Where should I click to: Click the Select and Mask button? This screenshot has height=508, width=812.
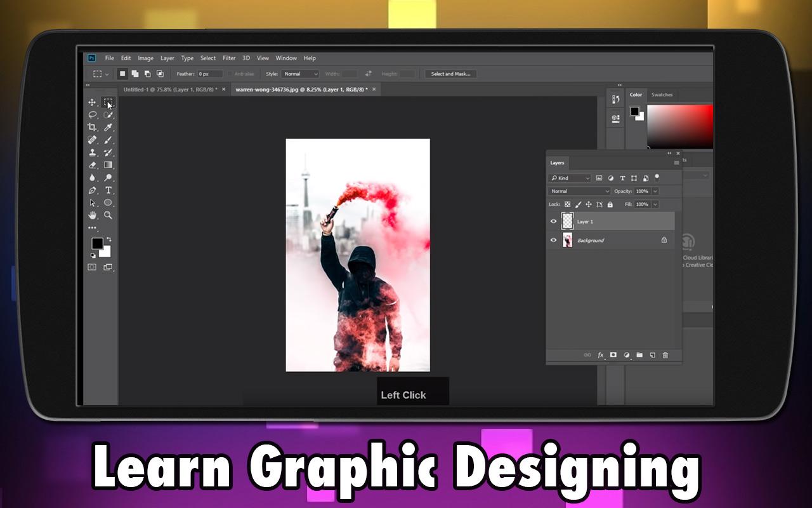(x=450, y=74)
